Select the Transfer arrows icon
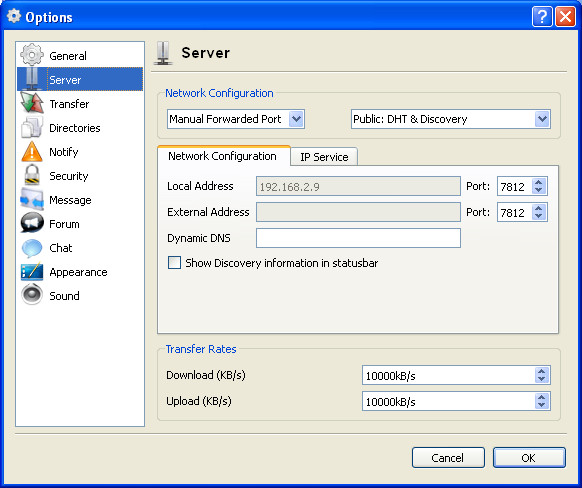582x488 pixels. [x=32, y=103]
